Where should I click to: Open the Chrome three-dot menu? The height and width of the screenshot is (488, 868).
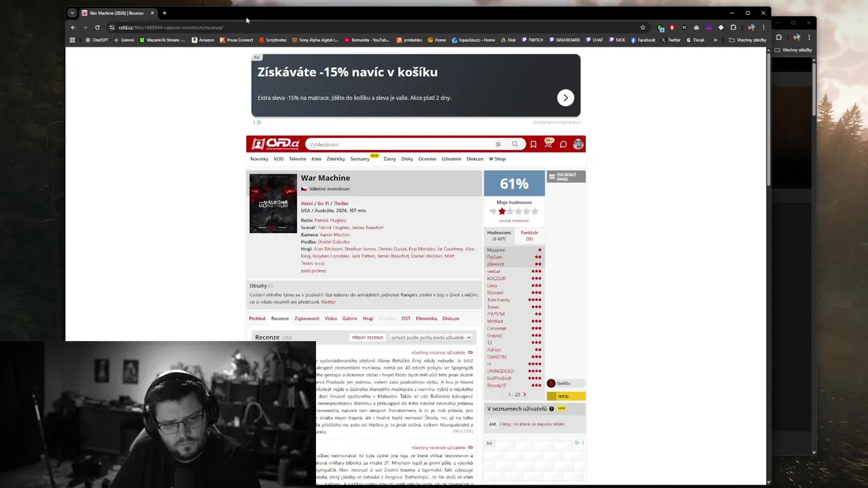click(x=764, y=27)
